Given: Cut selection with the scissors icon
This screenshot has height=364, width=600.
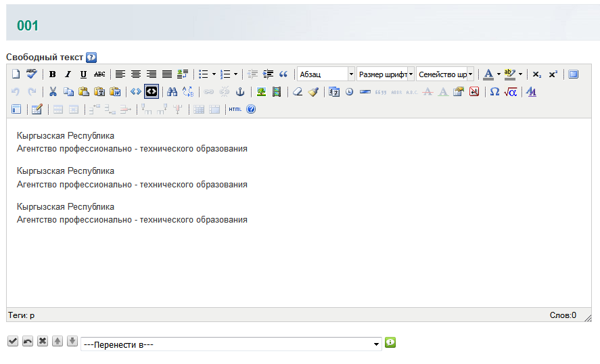Looking at the screenshot, I should (x=53, y=91).
